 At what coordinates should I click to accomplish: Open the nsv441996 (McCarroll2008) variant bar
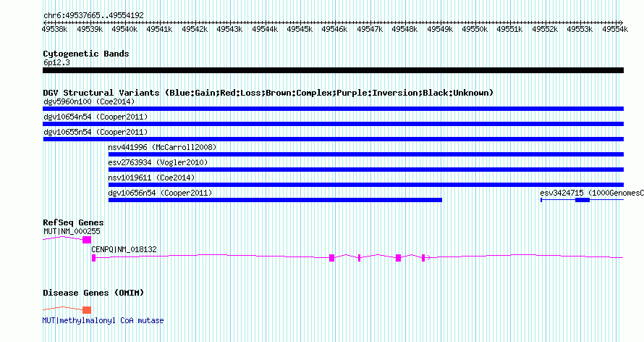pyautogui.click(x=366, y=154)
